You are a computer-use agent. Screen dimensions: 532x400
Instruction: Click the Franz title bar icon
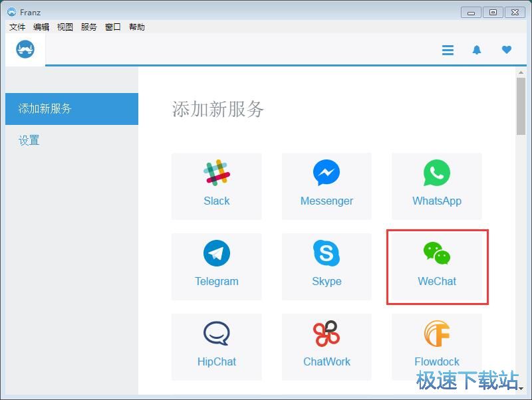coord(12,12)
